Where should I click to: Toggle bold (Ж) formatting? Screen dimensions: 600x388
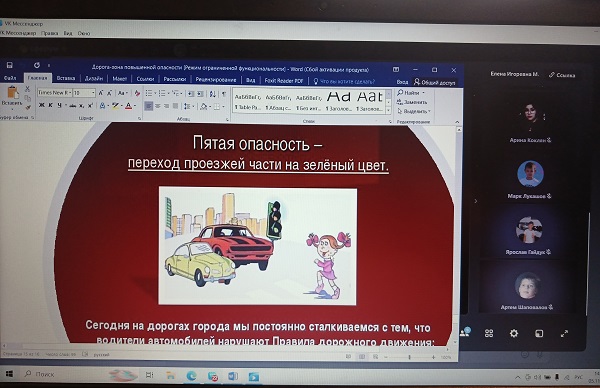click(x=41, y=105)
